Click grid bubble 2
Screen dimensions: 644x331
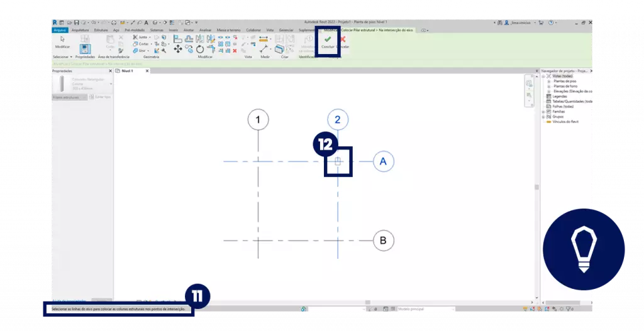pos(338,120)
